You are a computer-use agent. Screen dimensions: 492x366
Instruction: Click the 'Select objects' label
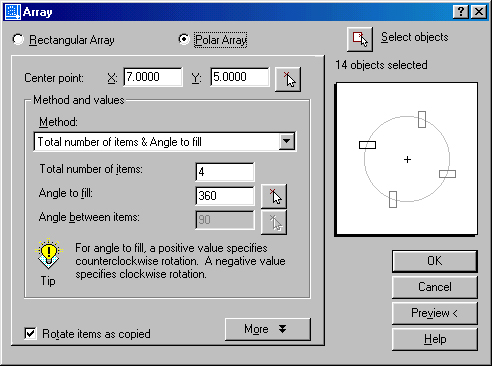pyautogui.click(x=415, y=37)
